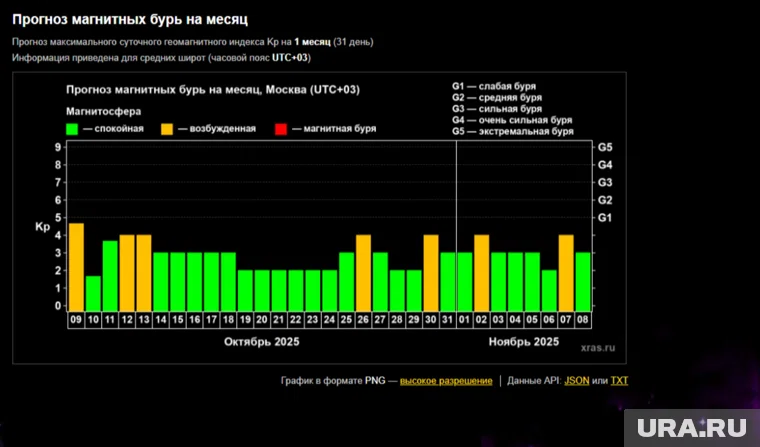This screenshot has width=760, height=447.
Task: Open the TXT API data link
Action: (620, 381)
